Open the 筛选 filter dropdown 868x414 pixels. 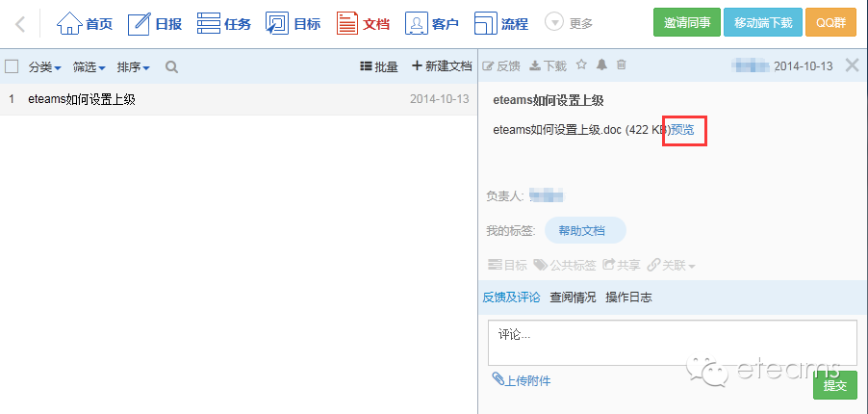click(89, 67)
